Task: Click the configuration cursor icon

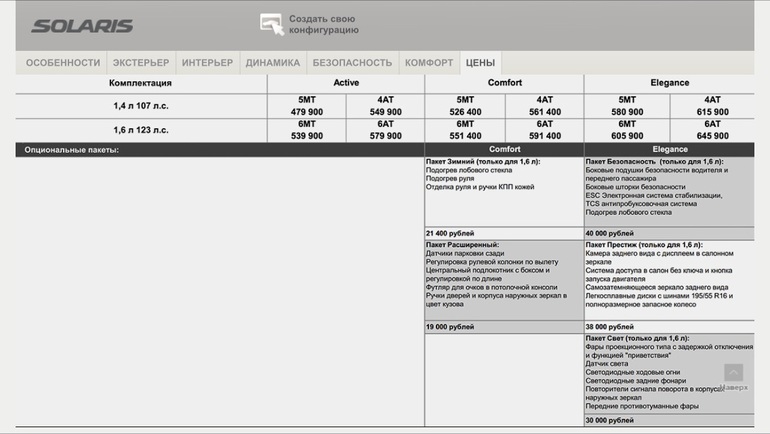Action: [x=271, y=25]
